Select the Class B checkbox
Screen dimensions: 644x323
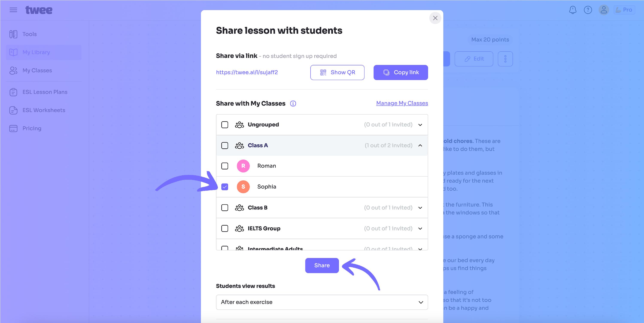[x=225, y=208]
